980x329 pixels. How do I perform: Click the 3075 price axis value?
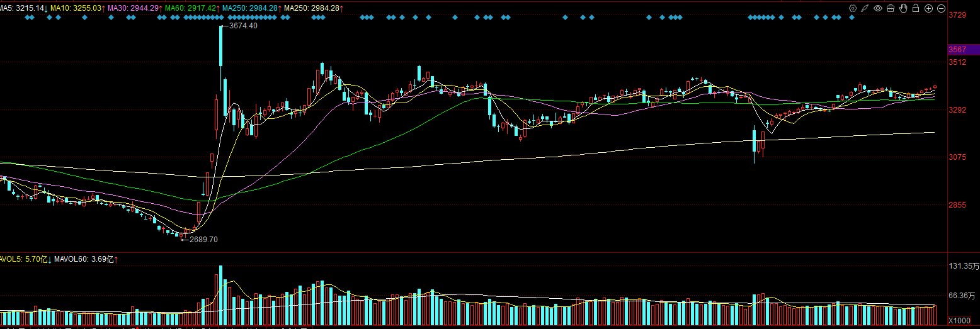coord(957,157)
